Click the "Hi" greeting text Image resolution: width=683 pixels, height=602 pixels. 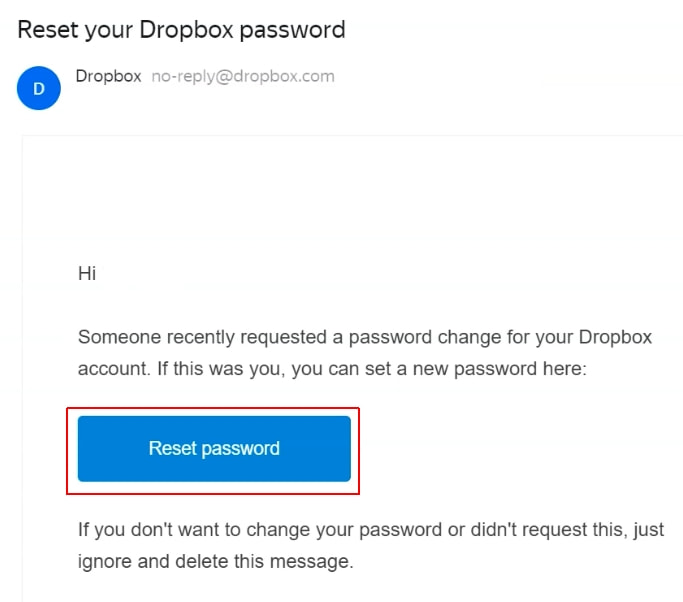pyautogui.click(x=87, y=273)
